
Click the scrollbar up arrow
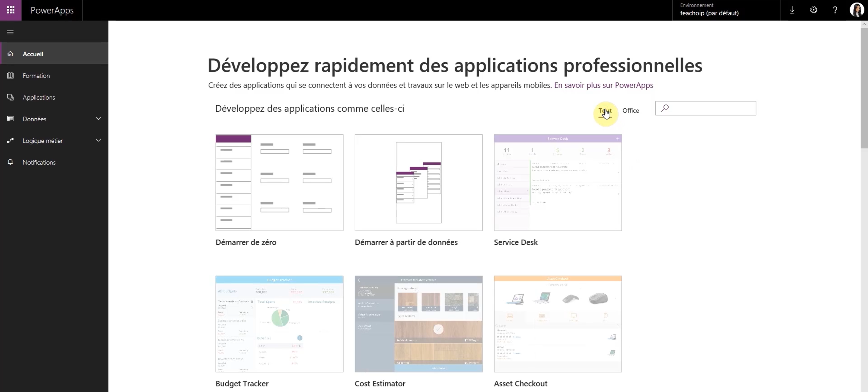pos(864,24)
